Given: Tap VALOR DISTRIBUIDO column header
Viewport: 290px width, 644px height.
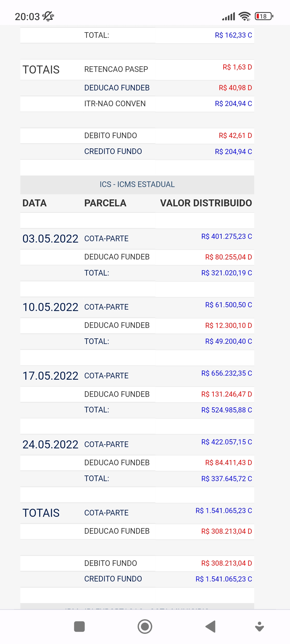Looking at the screenshot, I should point(206,203).
